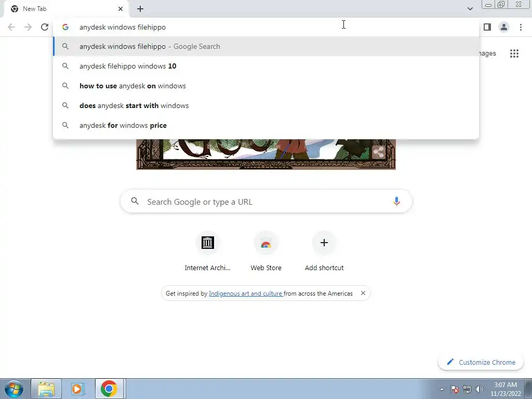Viewport: 532px width, 399px height.
Task: Choose suggestion 'anydesk windows filehippo - Google Search'
Action: tap(267, 46)
